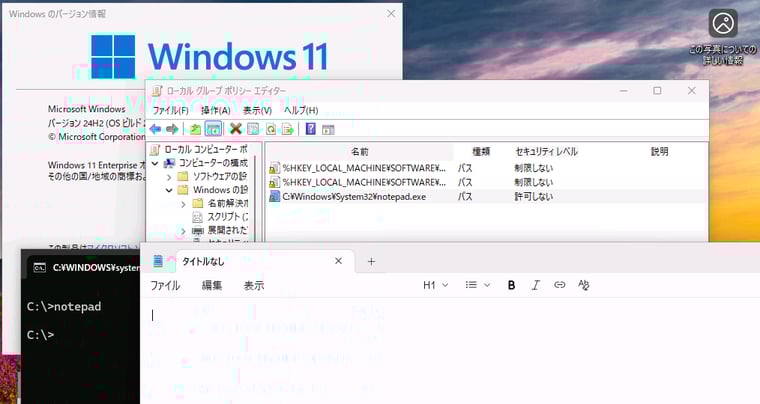Collapse the Windows の設定 folder
760x404 pixels.
(169, 190)
